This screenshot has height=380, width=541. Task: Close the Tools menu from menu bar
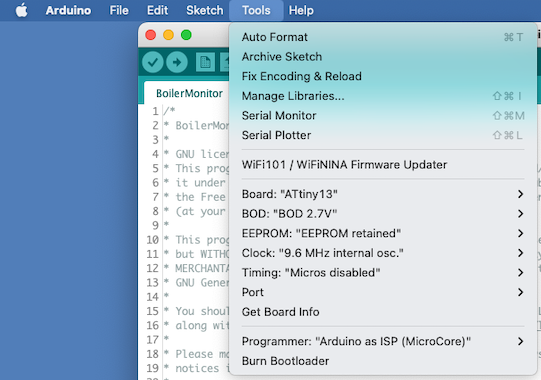pyautogui.click(x=256, y=10)
